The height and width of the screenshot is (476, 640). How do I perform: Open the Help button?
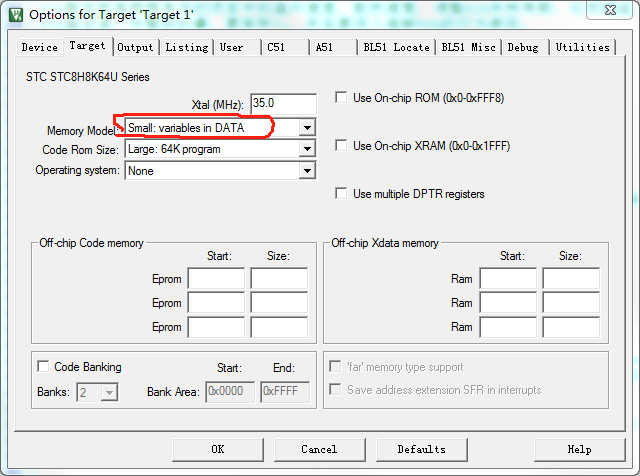point(580,449)
